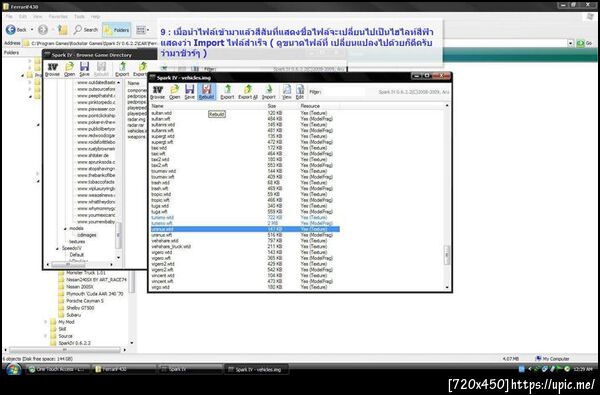Click Export icon in vehicles.img window
This screenshot has width=600, height=395.
click(227, 92)
